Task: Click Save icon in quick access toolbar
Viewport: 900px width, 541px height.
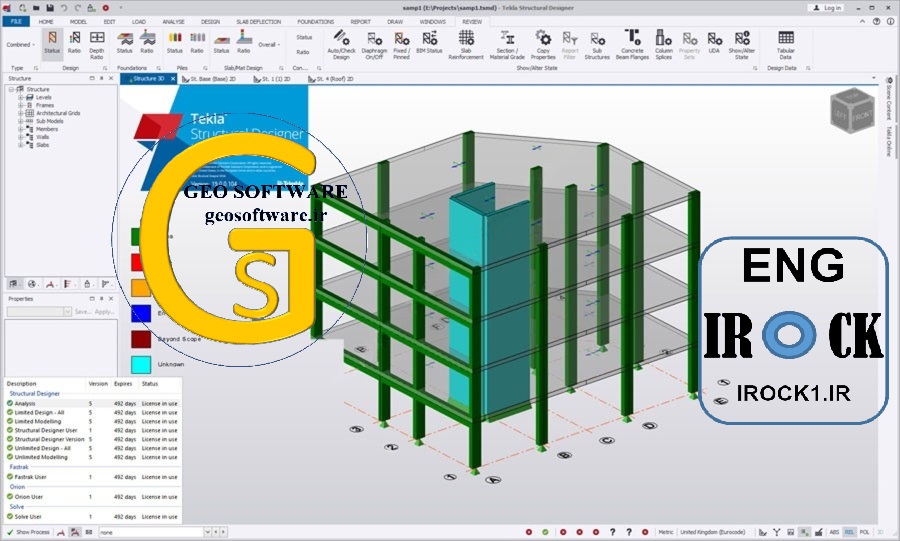Action: (x=50, y=8)
